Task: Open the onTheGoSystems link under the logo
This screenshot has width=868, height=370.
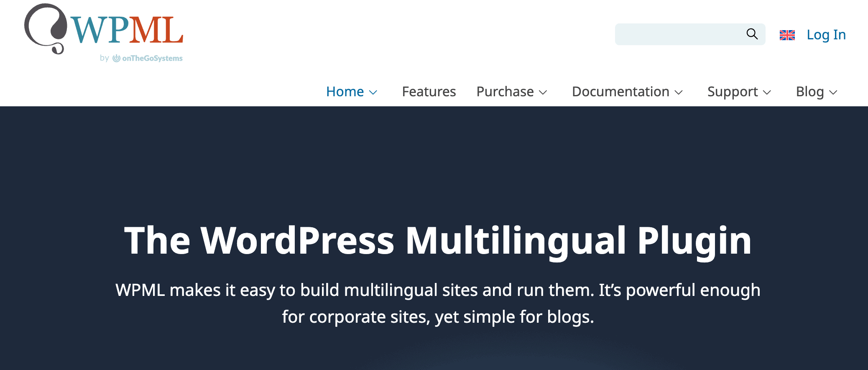Action: point(152,58)
